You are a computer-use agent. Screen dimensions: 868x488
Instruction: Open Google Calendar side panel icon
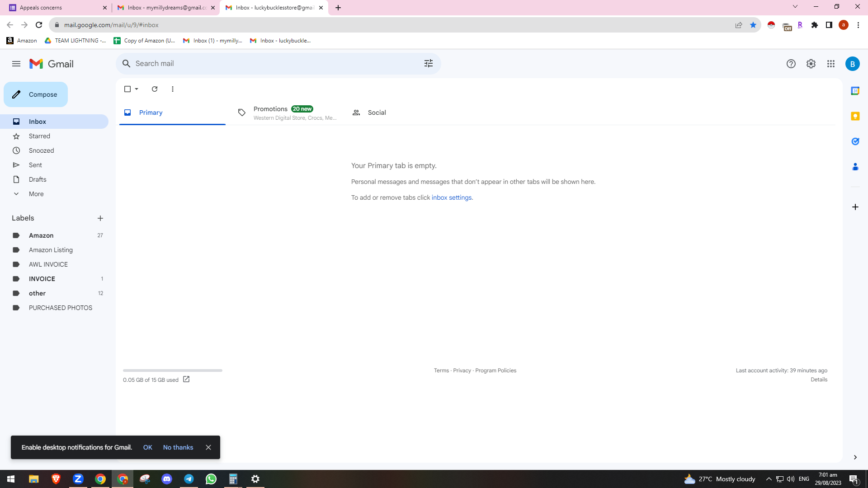tap(855, 91)
